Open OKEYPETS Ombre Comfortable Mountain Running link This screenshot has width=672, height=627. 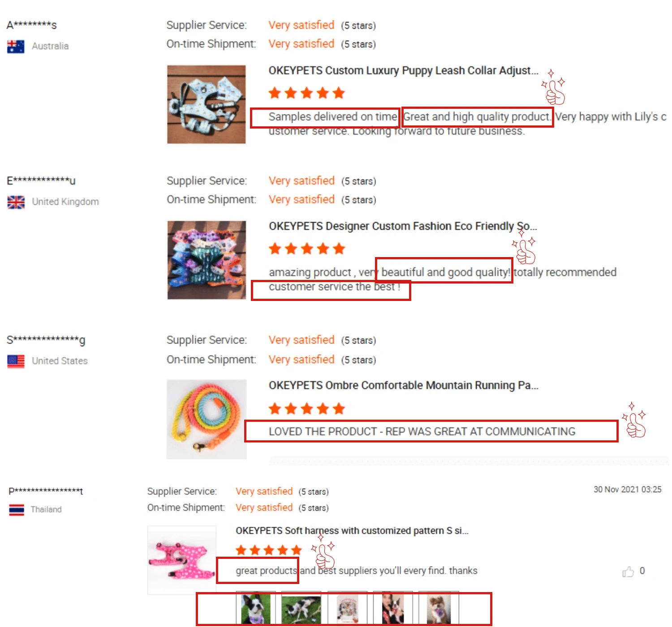(403, 386)
